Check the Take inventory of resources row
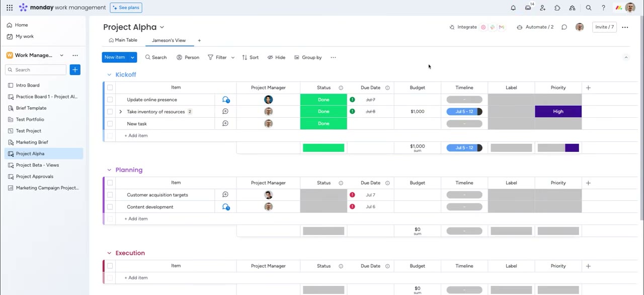 [110, 111]
